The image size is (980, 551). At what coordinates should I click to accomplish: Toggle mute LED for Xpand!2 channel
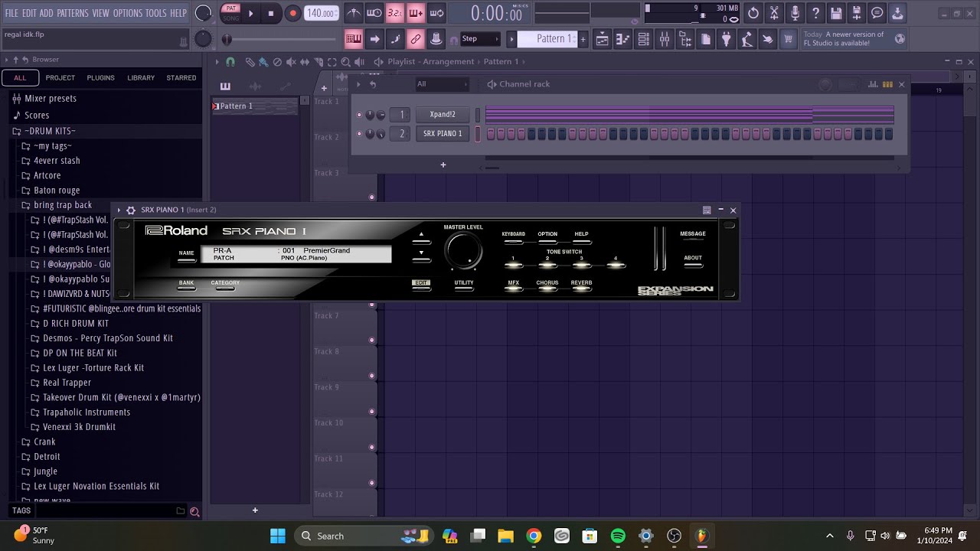(x=359, y=115)
